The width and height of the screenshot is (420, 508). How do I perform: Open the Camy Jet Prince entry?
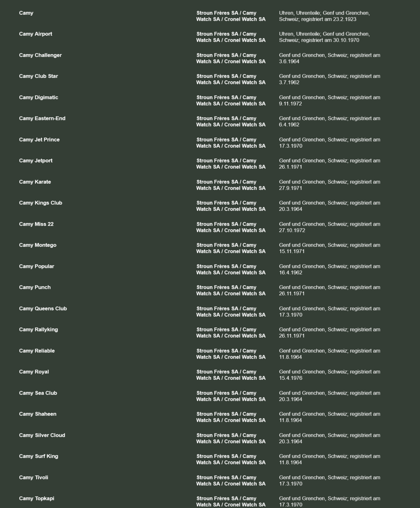(39, 140)
